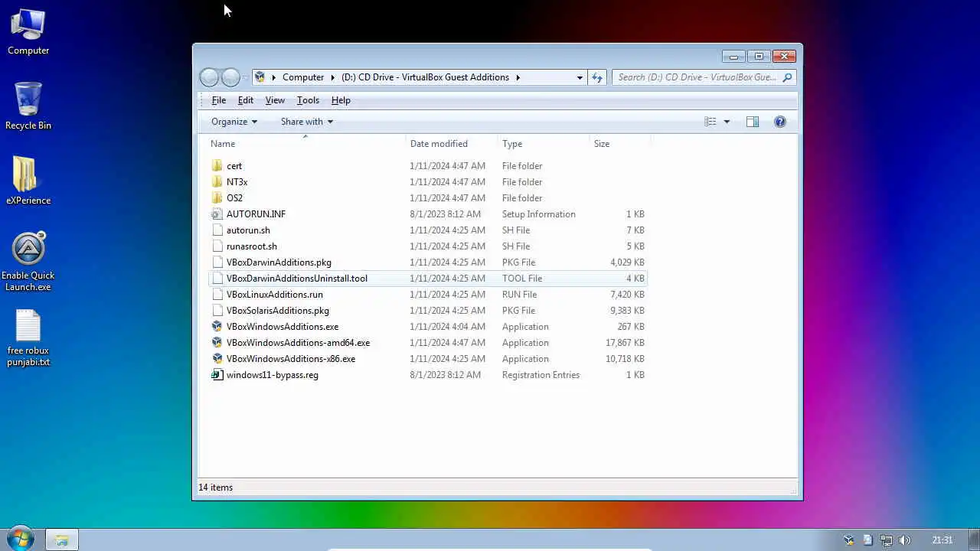
Task: Open the View menu
Action: point(275,100)
